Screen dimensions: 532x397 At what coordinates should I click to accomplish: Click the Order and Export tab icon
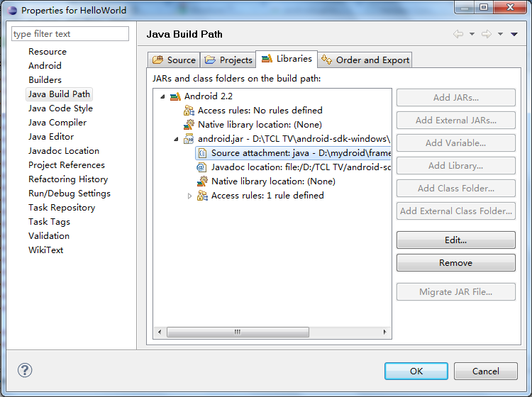pos(327,60)
